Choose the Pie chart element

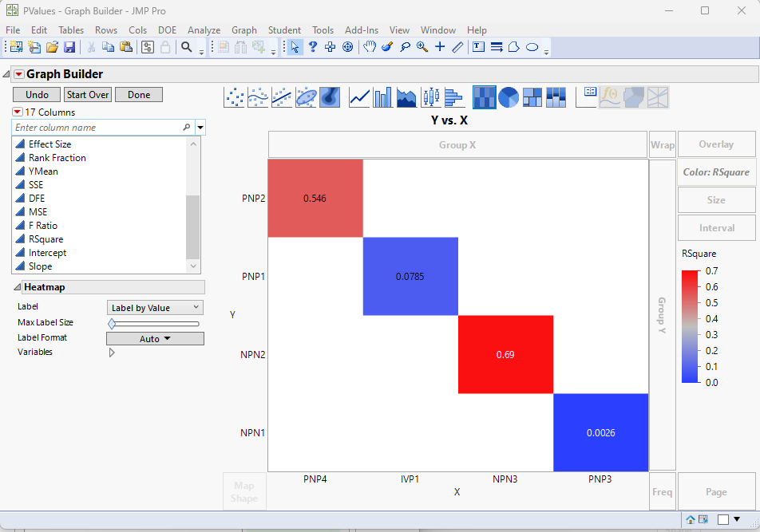tap(508, 97)
